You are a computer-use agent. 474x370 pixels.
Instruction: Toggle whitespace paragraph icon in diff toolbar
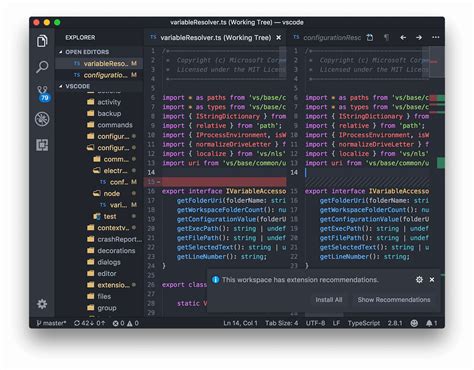click(x=386, y=37)
